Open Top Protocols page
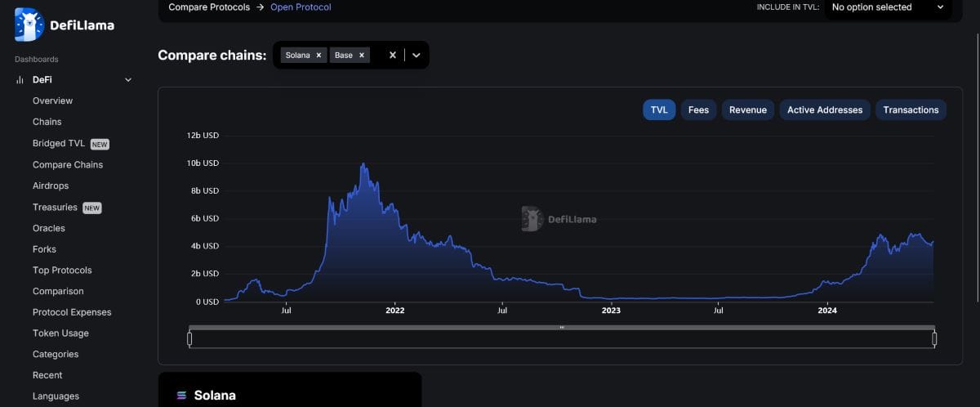The height and width of the screenshot is (407, 980). pos(62,271)
